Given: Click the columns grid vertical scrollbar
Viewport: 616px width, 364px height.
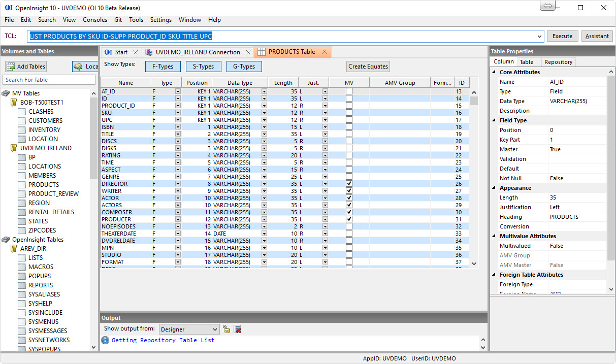Looking at the screenshot, I should click(x=474, y=178).
